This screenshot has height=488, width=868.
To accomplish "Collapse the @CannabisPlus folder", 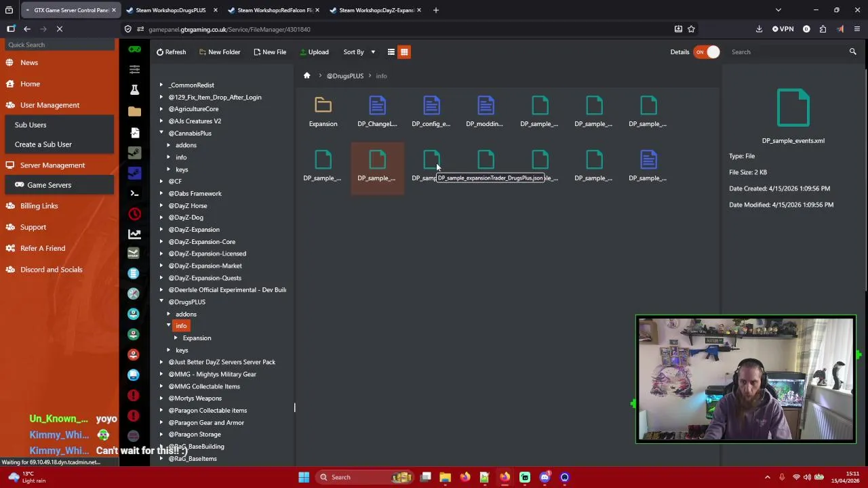I will 161,134.
